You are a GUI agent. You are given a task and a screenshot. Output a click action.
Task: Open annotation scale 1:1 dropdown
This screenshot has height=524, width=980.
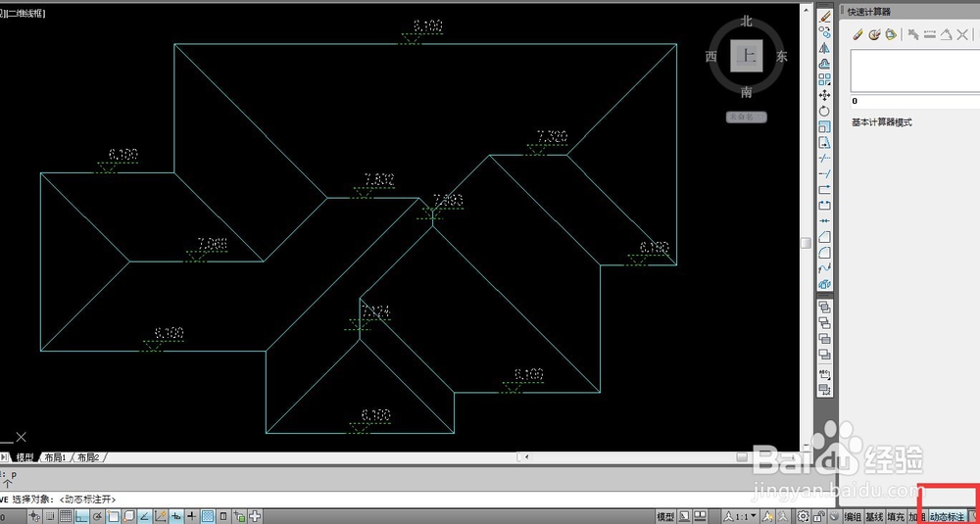739,516
